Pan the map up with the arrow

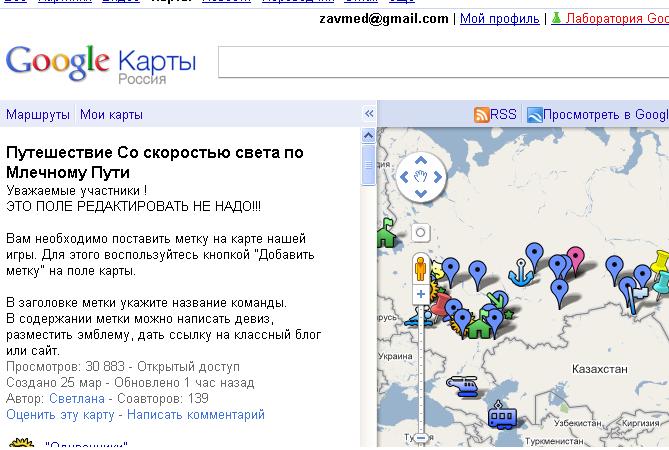click(x=421, y=161)
